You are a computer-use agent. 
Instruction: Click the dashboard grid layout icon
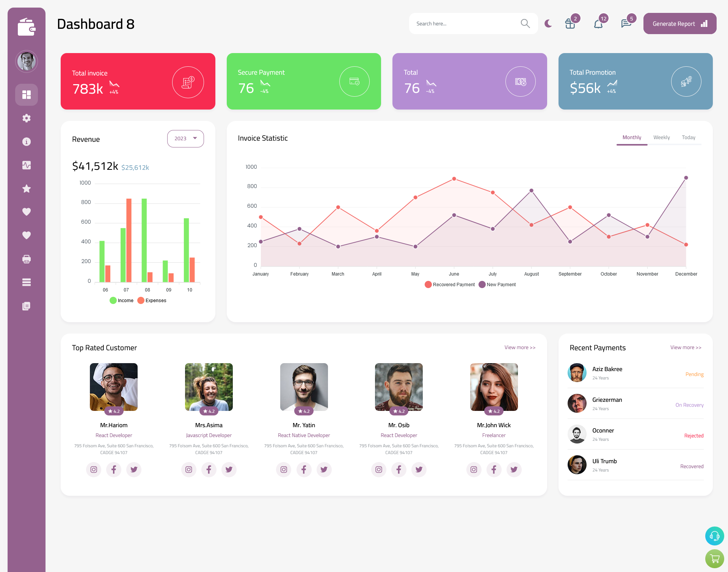tap(27, 94)
